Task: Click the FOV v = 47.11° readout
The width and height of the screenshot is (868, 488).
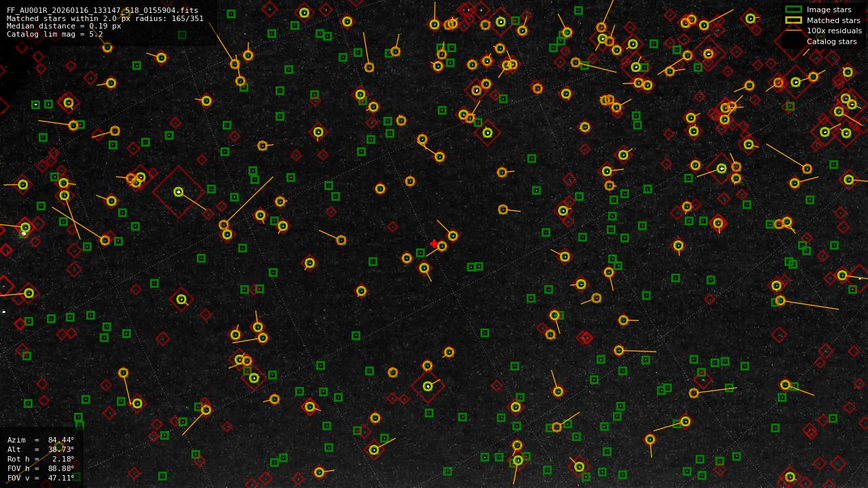Action: (x=41, y=478)
